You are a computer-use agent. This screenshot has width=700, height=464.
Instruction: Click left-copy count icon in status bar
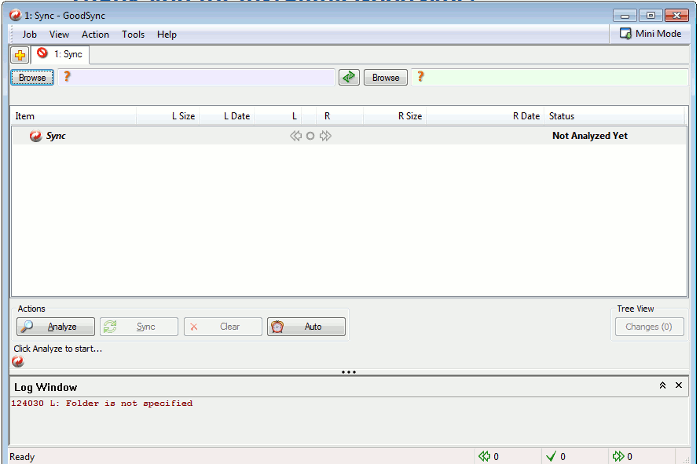point(484,456)
